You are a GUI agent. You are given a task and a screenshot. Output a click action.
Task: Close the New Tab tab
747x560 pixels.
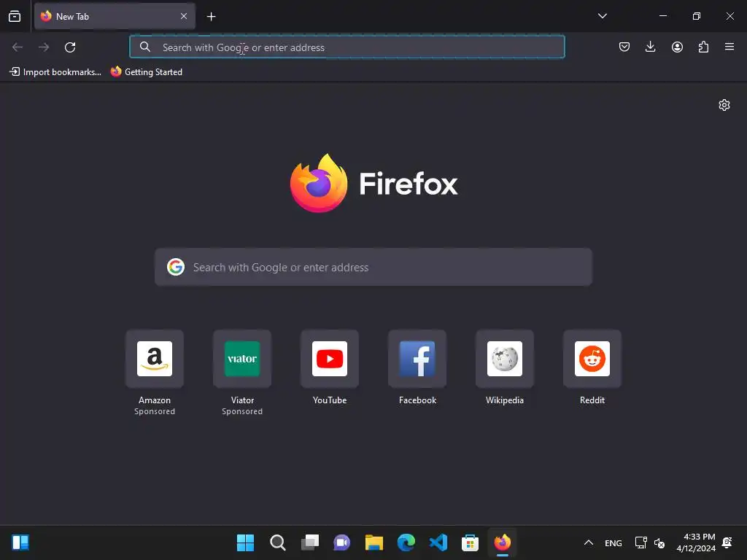pyautogui.click(x=183, y=16)
